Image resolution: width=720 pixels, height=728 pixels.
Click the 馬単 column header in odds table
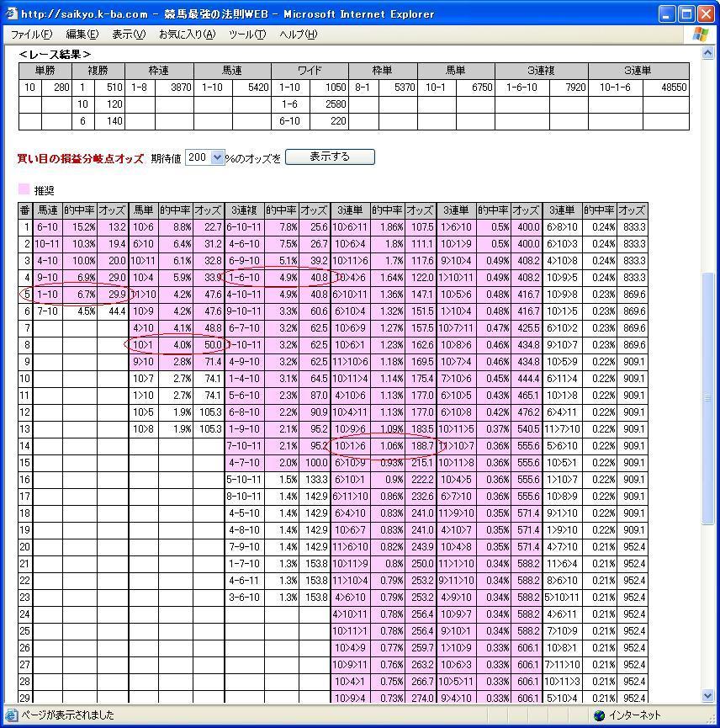143,210
